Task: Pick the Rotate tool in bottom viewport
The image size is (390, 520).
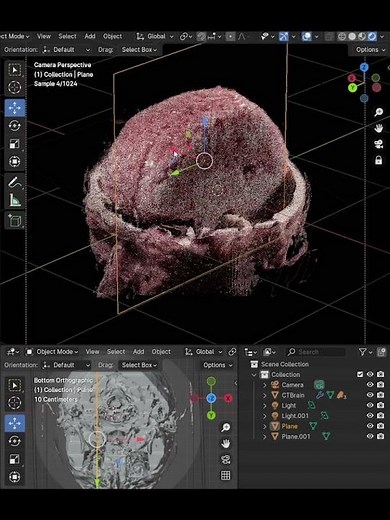Action: point(14,441)
